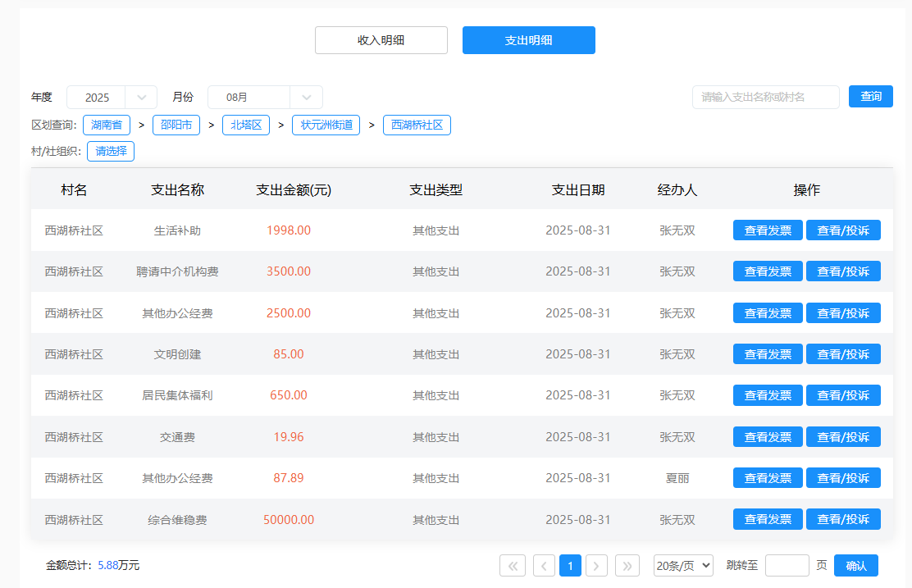Go to the first page of results

point(512,565)
